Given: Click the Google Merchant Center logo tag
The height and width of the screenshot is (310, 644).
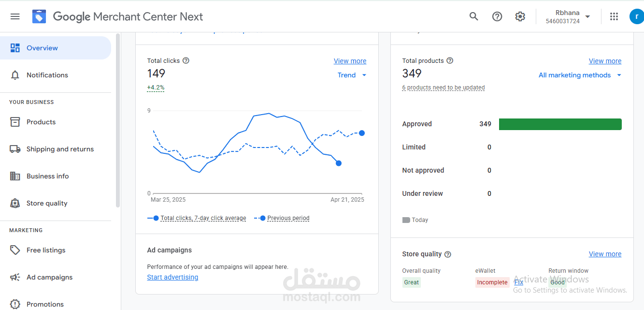Looking at the screenshot, I should click(39, 16).
